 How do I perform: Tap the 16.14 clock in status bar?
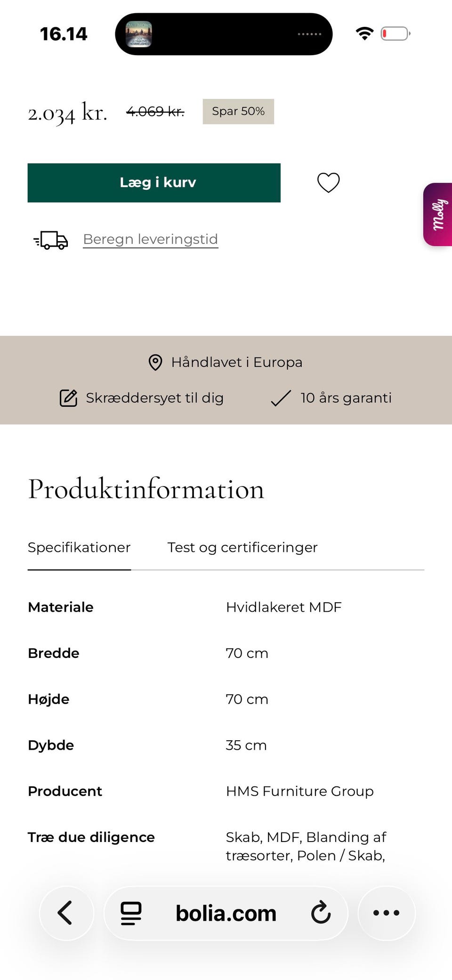[64, 34]
